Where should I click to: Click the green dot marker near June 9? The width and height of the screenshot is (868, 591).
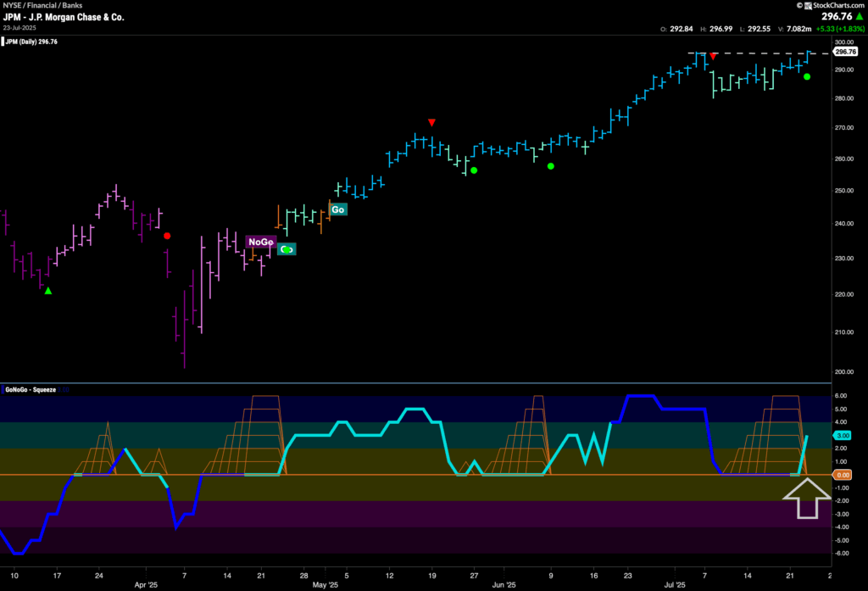click(x=551, y=166)
